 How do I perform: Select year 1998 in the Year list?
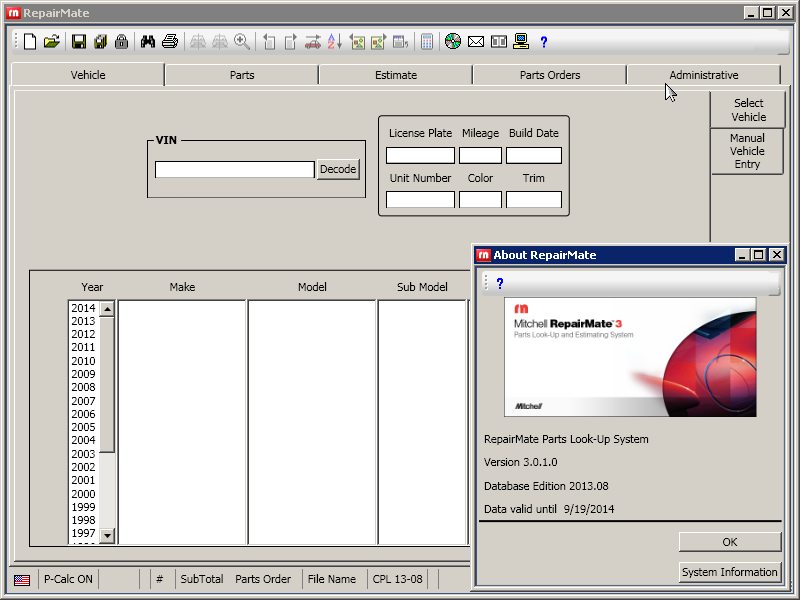[x=83, y=520]
